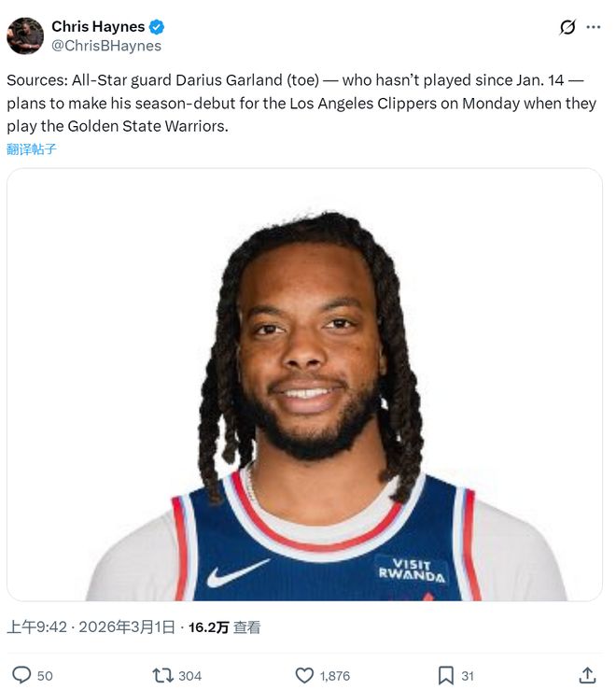Open the Grok explain-post icon

tap(567, 27)
